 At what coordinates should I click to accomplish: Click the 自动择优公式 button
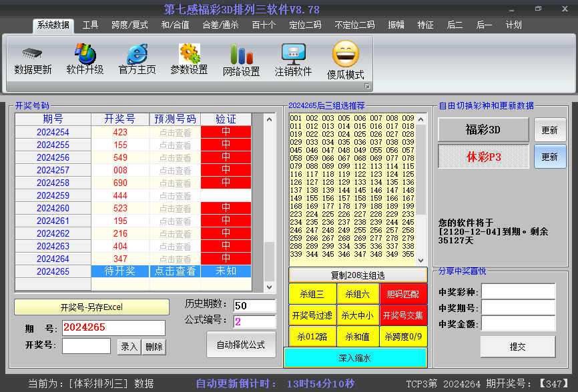(x=241, y=345)
